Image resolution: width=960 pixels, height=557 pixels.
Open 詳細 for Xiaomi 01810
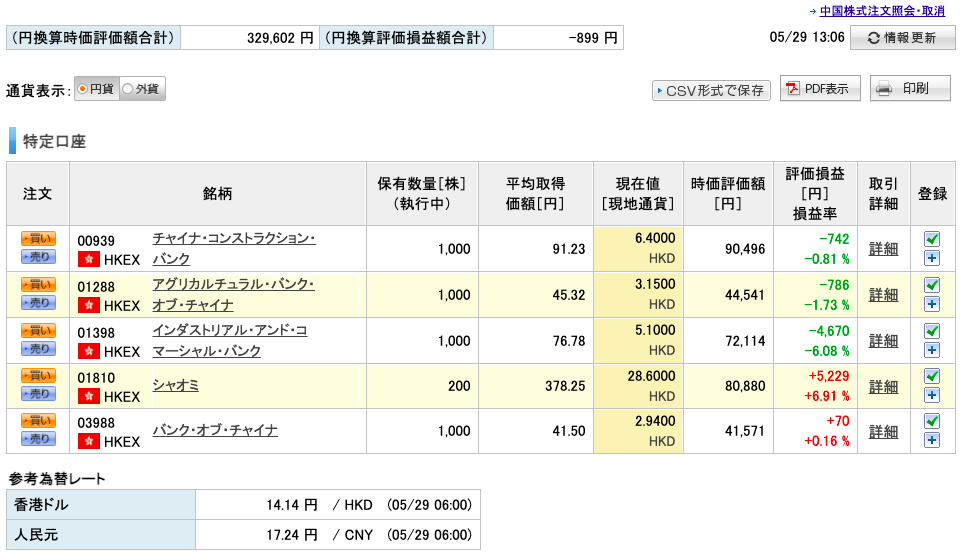(883, 387)
